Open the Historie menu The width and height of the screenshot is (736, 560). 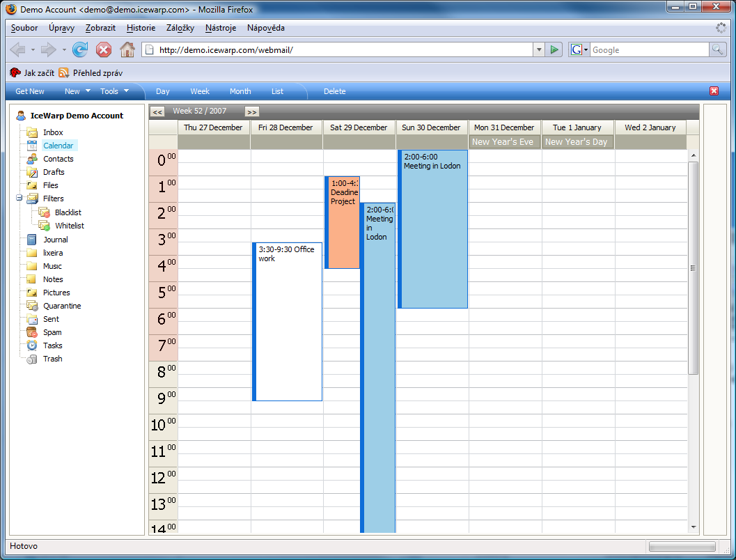coord(141,28)
